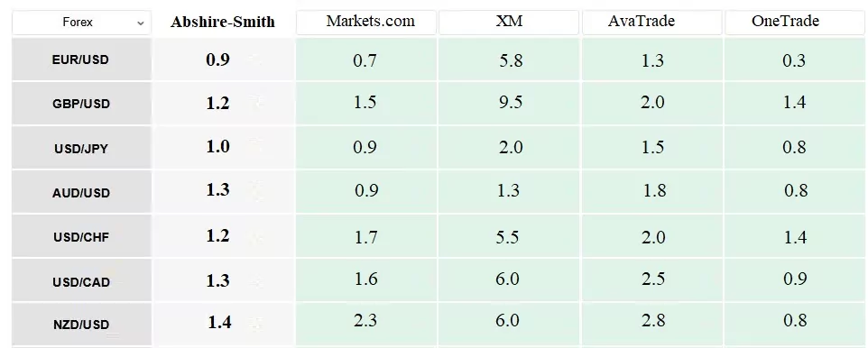The width and height of the screenshot is (868, 348).
Task: Open the Markets.com broker selector
Action: [366, 23]
